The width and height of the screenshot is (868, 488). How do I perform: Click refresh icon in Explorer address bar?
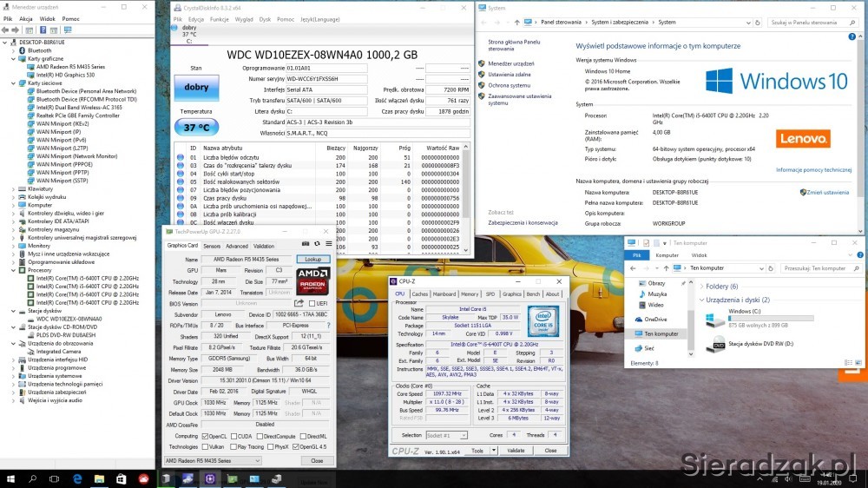point(770,268)
